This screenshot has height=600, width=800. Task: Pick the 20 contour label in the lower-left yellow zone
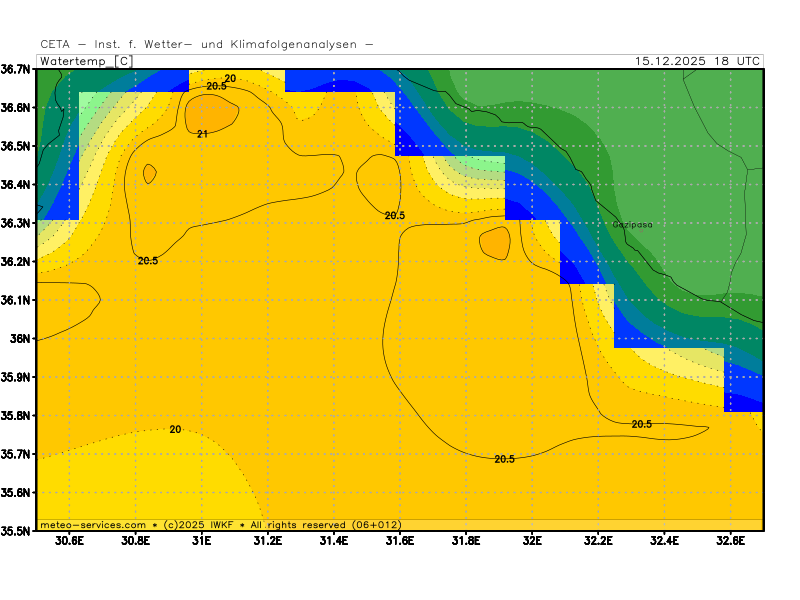click(x=175, y=429)
